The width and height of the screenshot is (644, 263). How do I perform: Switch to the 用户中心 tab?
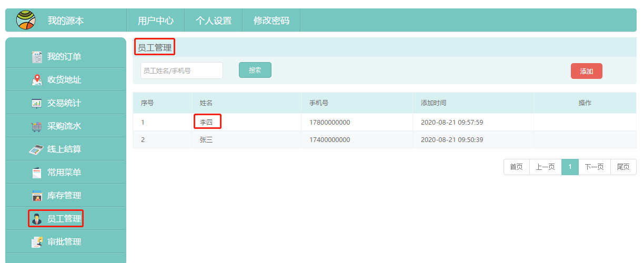click(x=156, y=21)
